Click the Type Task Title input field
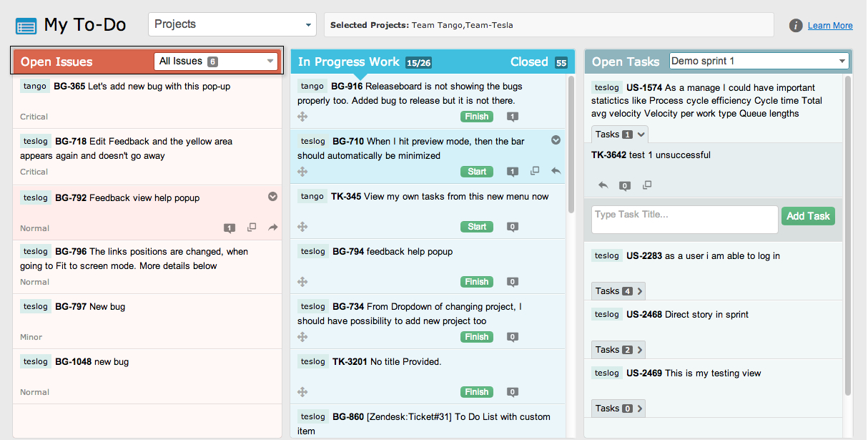 point(684,219)
